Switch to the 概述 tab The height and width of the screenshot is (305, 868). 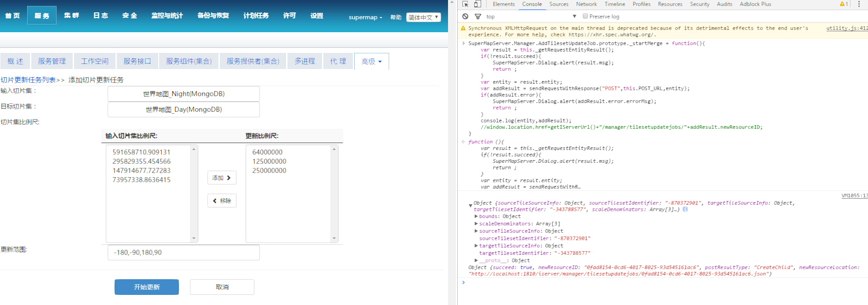coord(15,61)
